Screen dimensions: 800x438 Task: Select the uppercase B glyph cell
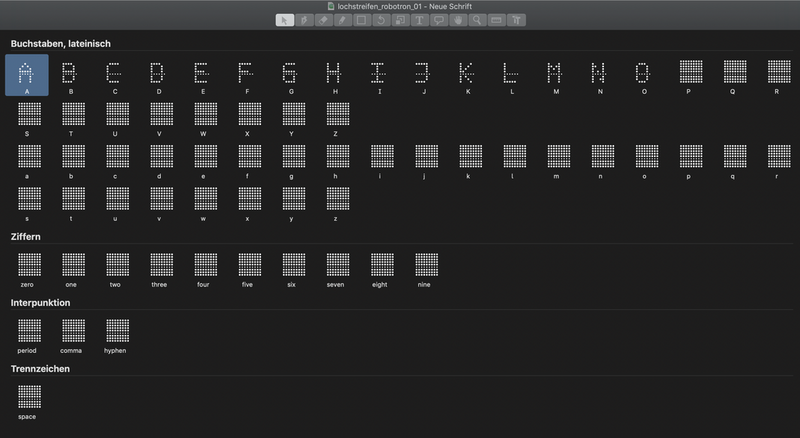[x=70, y=74]
